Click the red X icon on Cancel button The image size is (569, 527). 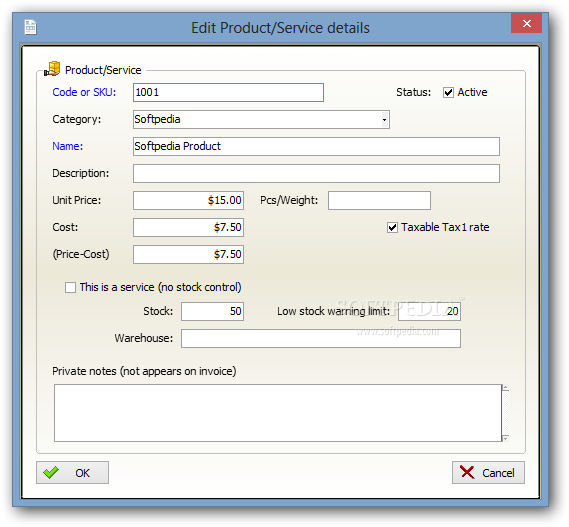click(467, 472)
